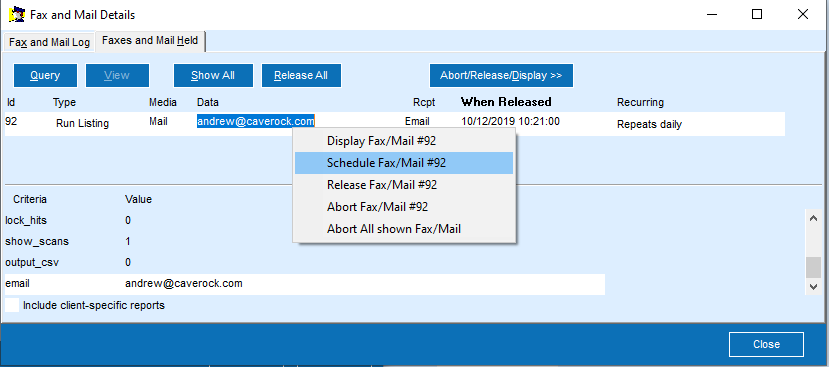Select the highlighted andrew@caverock.com data cell
Image resolution: width=829 pixels, height=367 pixels.
256,121
